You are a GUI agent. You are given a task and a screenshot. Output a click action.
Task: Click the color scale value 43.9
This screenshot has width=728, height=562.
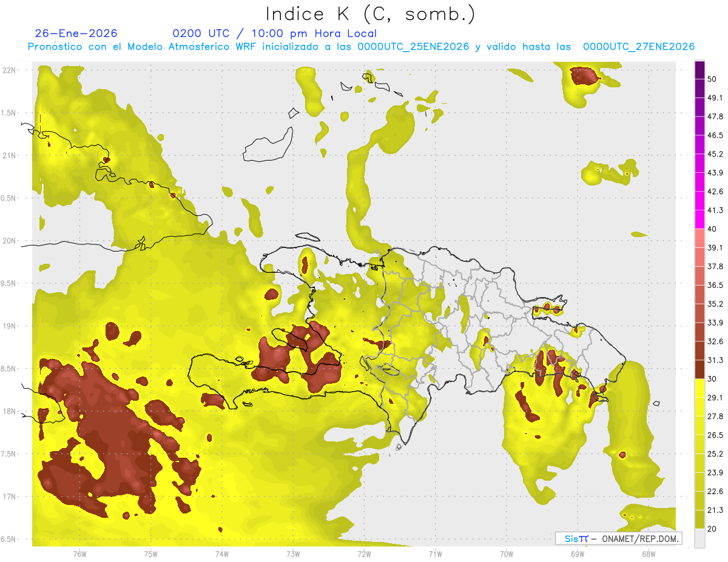(x=716, y=173)
